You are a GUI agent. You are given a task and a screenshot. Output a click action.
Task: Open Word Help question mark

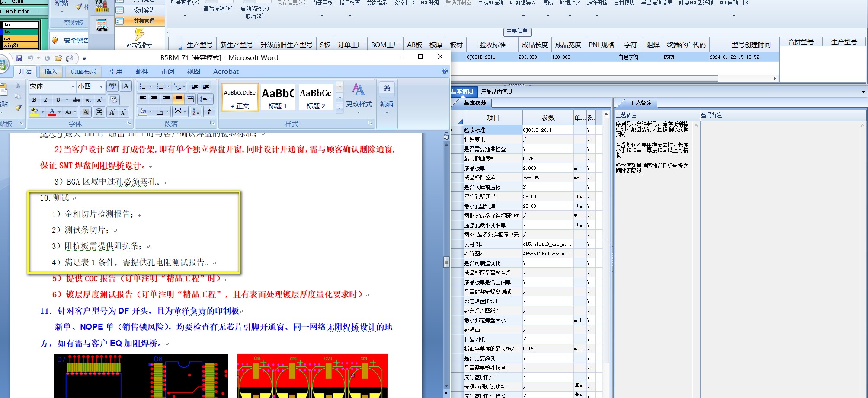[x=445, y=71]
